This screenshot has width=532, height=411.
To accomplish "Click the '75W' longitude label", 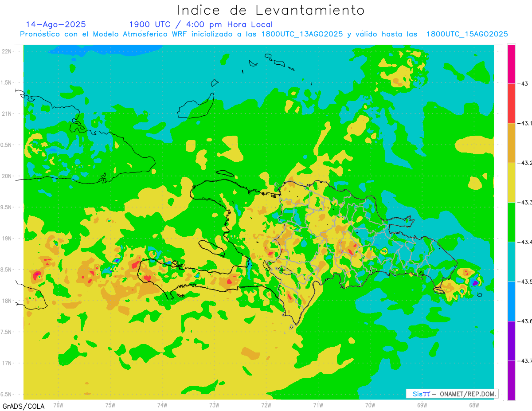I will click(110, 405).
